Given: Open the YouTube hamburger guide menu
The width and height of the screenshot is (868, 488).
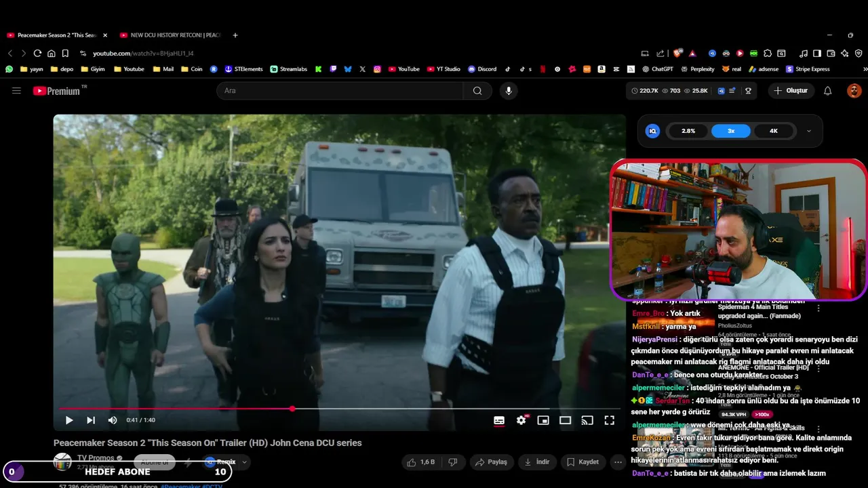Looking at the screenshot, I should (16, 90).
